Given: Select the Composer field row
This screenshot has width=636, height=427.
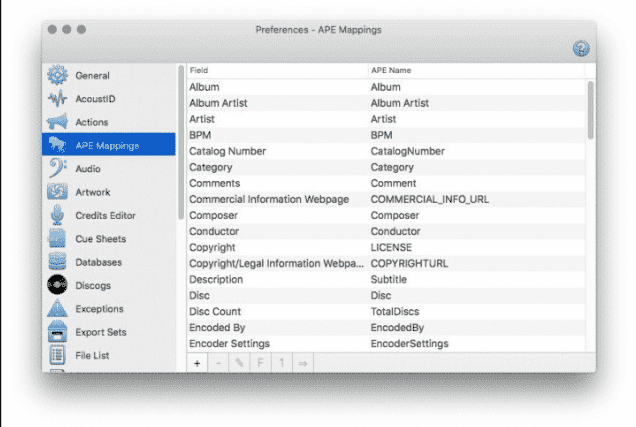Looking at the screenshot, I should [x=386, y=215].
